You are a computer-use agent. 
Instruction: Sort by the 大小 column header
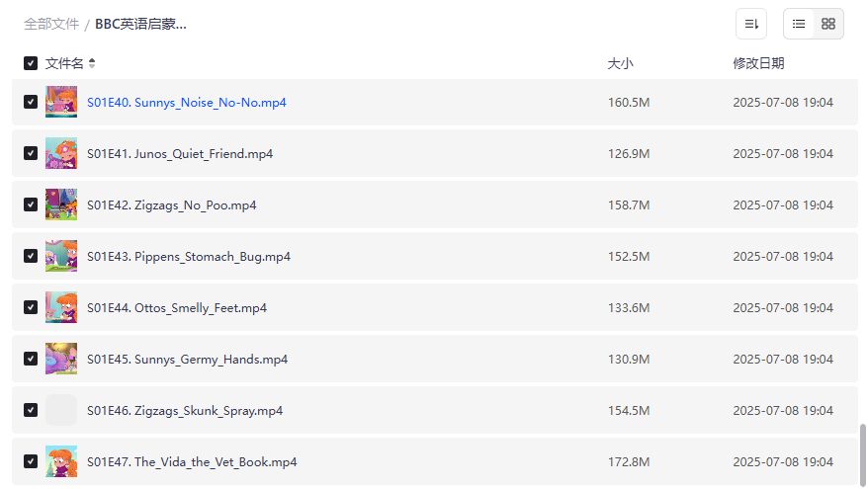point(620,63)
